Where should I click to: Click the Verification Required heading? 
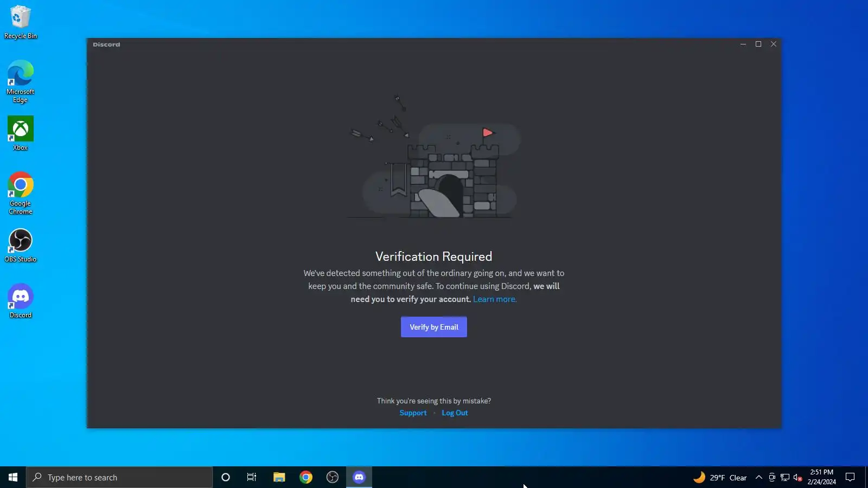(433, 256)
